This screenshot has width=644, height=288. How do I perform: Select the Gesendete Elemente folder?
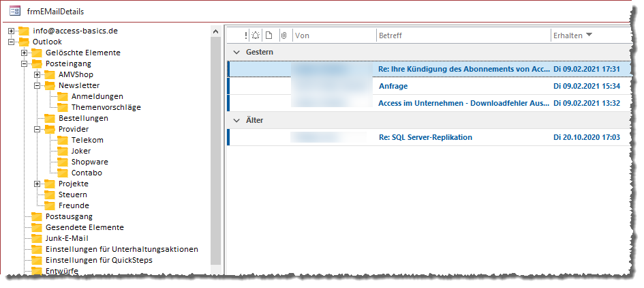coord(85,227)
